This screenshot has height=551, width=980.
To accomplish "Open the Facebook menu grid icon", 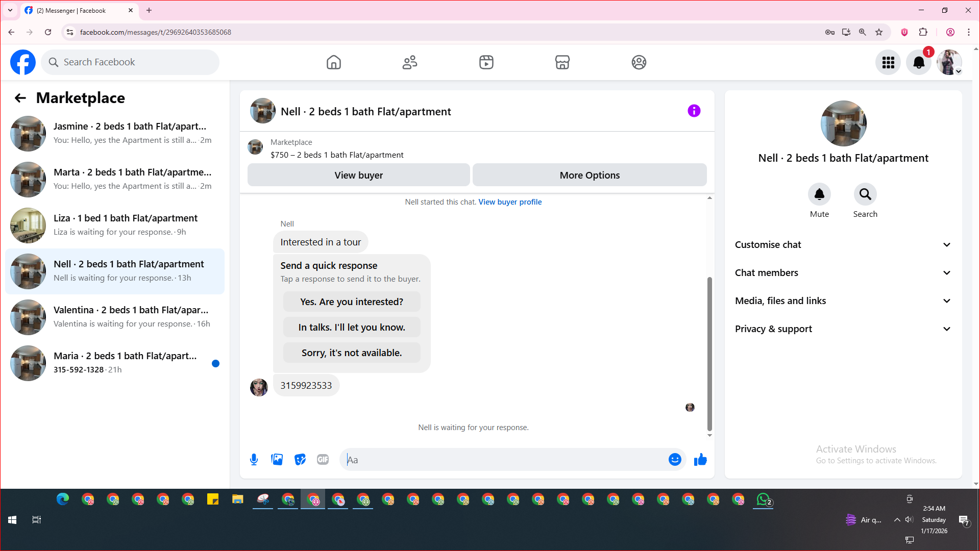I will coord(888,62).
